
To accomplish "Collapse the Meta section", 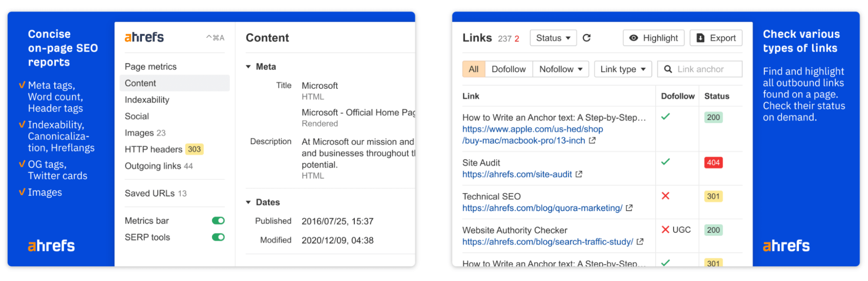I will (x=248, y=66).
